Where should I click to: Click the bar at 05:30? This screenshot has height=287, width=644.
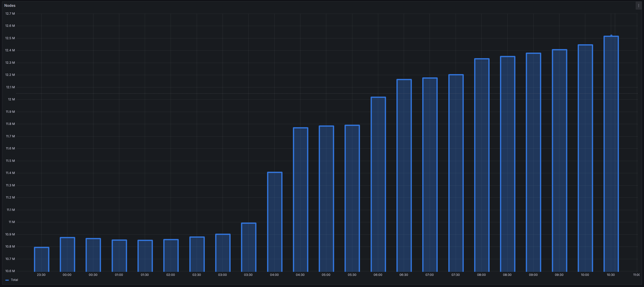click(352, 198)
